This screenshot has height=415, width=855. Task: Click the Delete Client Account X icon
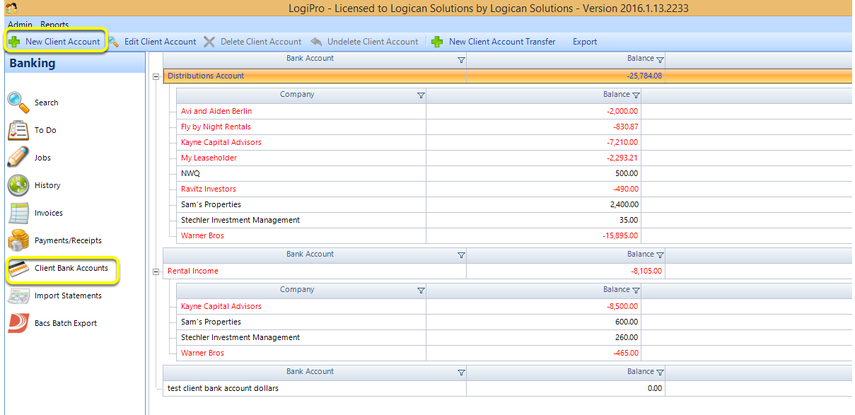[x=209, y=42]
